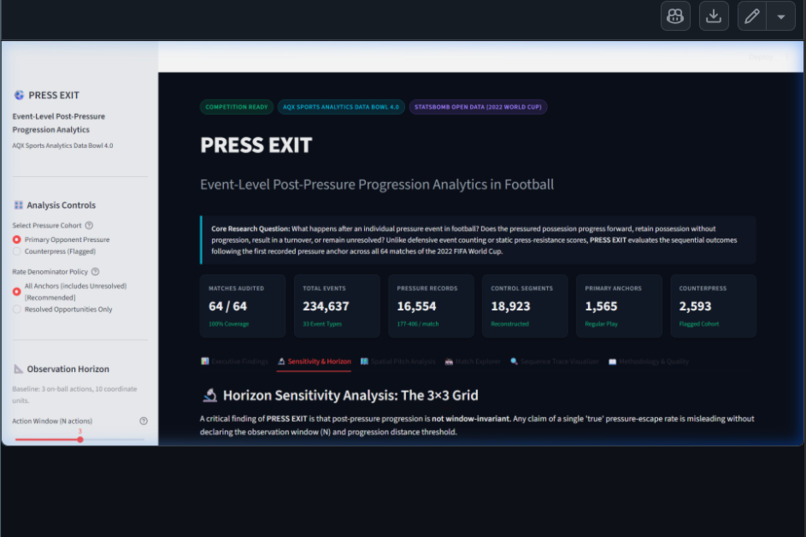The height and width of the screenshot is (537, 806).
Task: Click the microscope icon beside Horizon Sensitivity heading
Action: point(209,395)
